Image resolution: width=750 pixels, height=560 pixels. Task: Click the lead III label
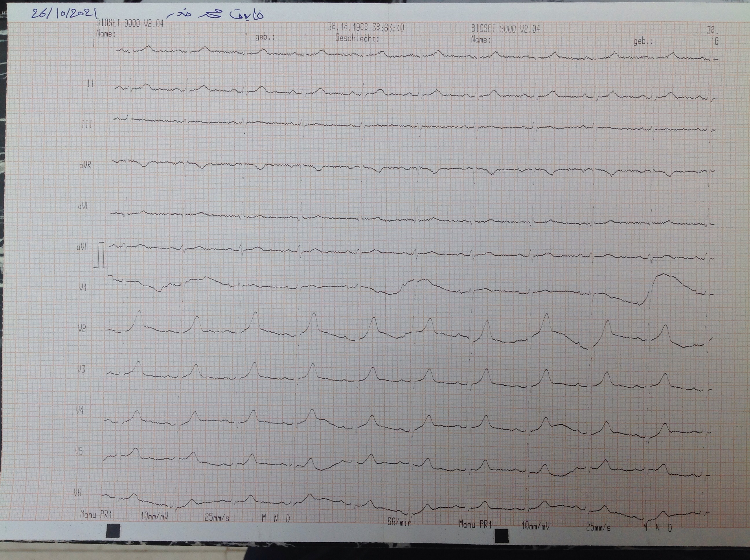pos(87,124)
